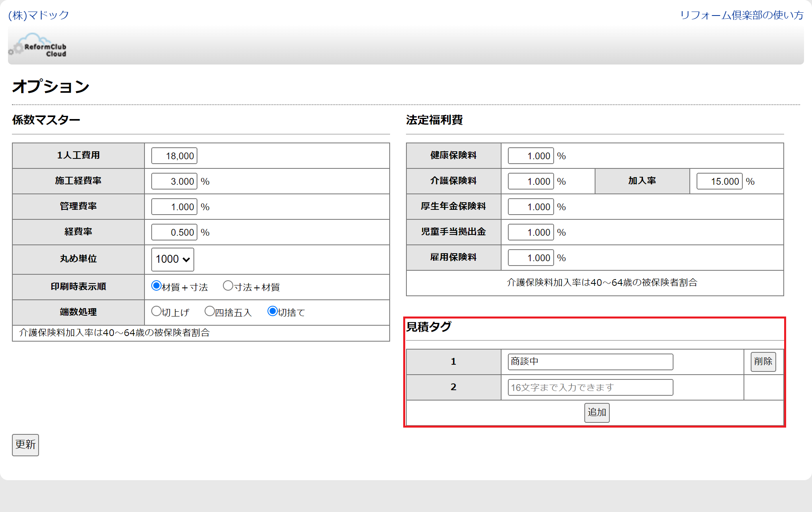Image resolution: width=812 pixels, height=512 pixels.
Task: Click the 健康保険料 percentage field
Action: (530, 156)
